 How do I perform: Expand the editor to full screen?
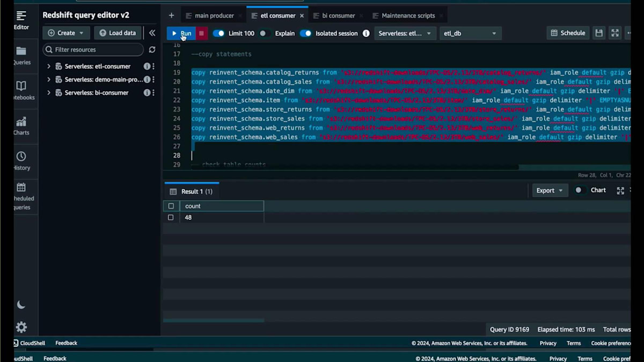click(x=615, y=33)
